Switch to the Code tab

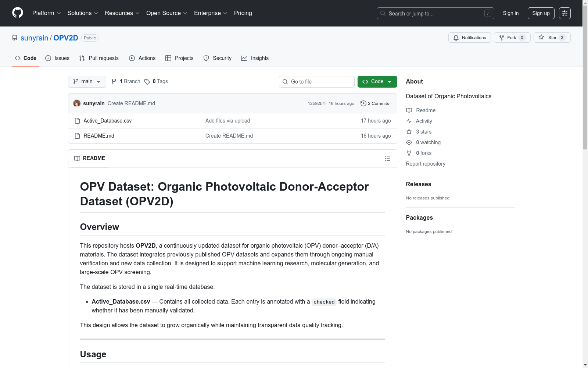(x=26, y=58)
